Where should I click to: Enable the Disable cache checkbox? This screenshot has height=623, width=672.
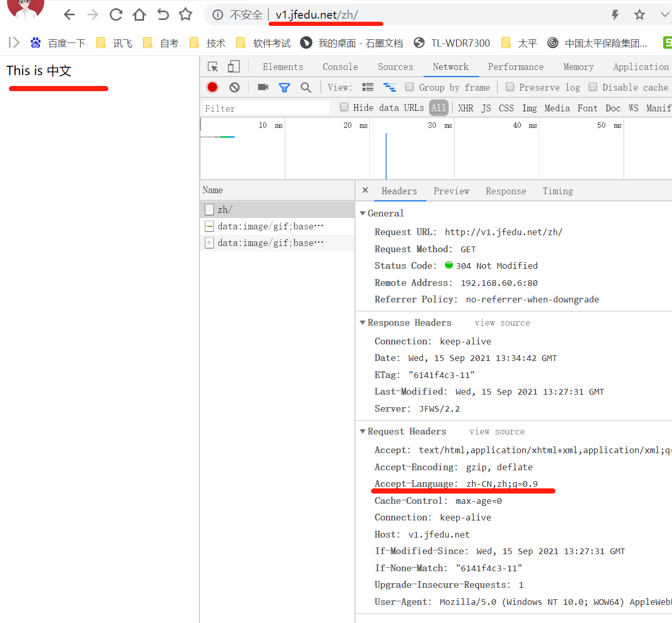[593, 87]
